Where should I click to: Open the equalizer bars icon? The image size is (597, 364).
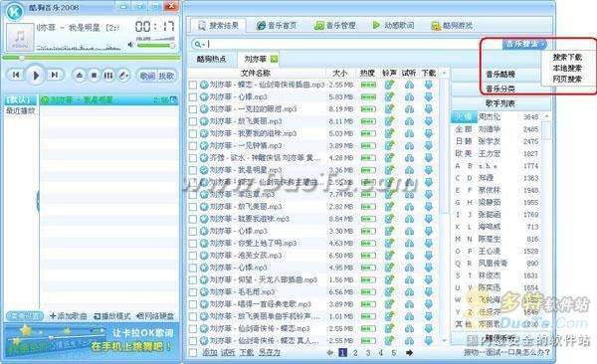click(108, 76)
